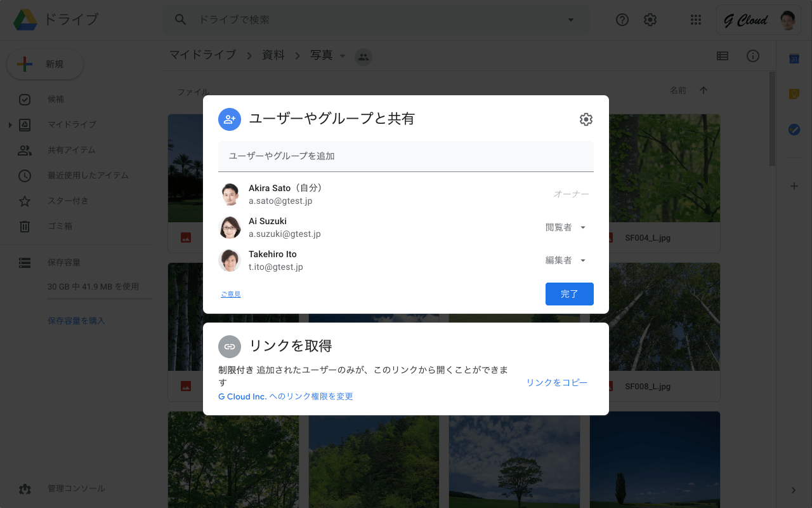Click the 名前 sort column label
This screenshot has width=812, height=508.
pyautogui.click(x=678, y=91)
